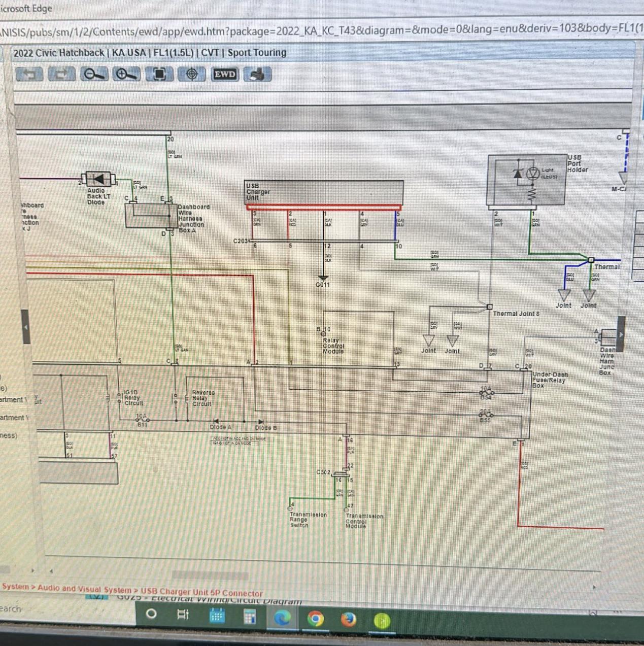This screenshot has height=646, width=644.
Task: Open the green round app on taskbar
Action: coord(382,620)
